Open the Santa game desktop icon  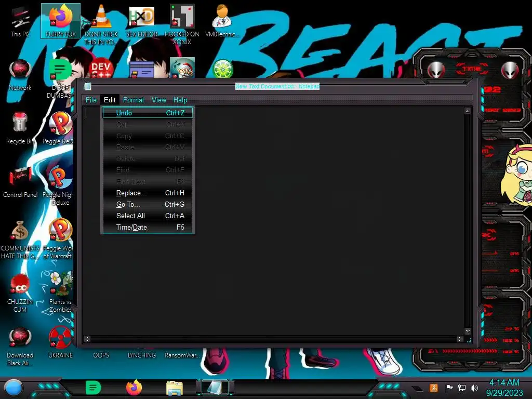coord(182,68)
